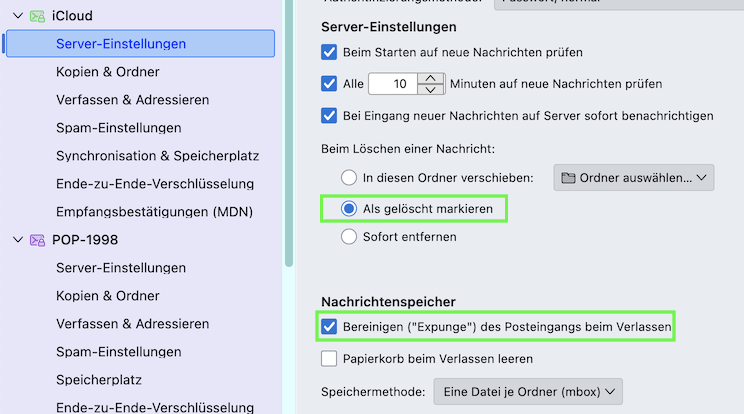Open 'Ordner auswählen...' dropdown
This screenshot has width=744, height=414.
[x=634, y=178]
